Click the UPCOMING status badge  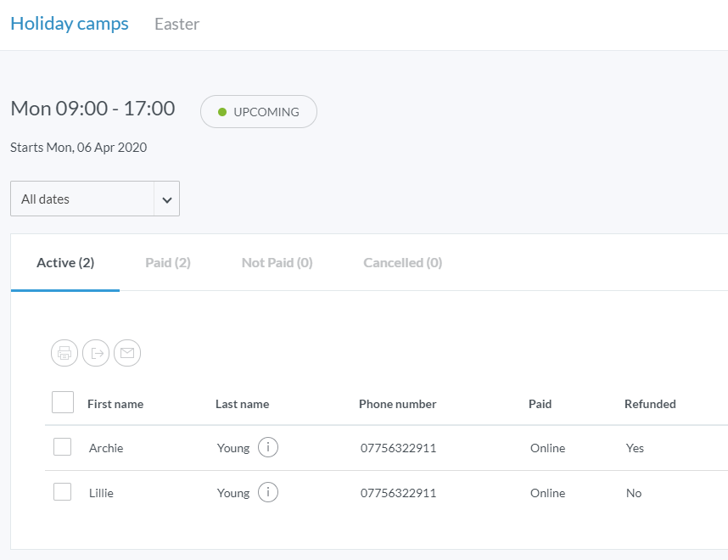[259, 112]
